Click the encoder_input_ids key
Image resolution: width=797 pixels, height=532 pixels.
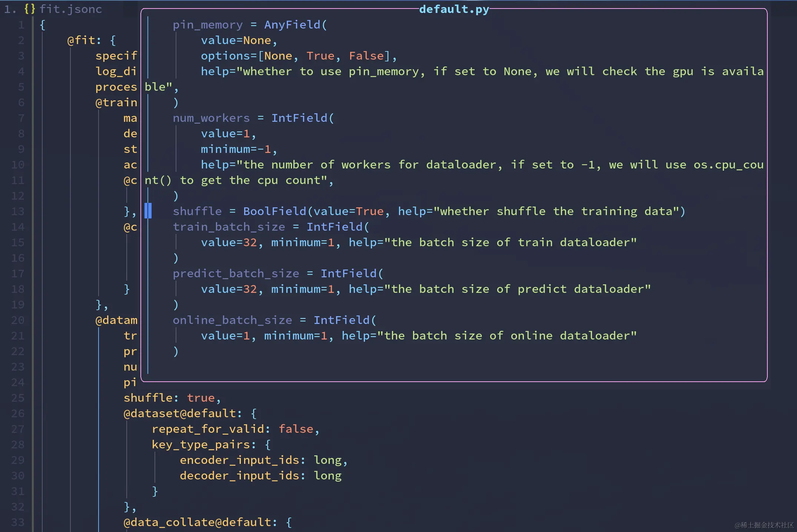coord(241,460)
